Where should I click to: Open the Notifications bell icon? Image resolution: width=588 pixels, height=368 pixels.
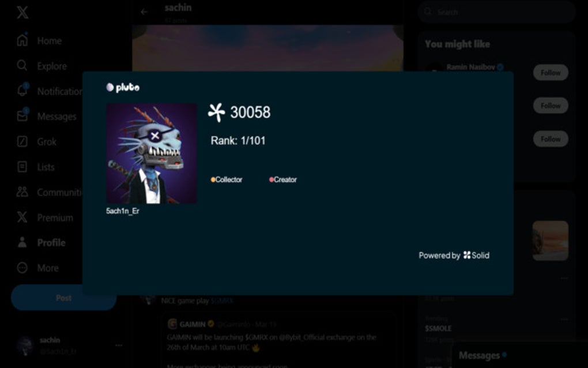click(x=22, y=91)
